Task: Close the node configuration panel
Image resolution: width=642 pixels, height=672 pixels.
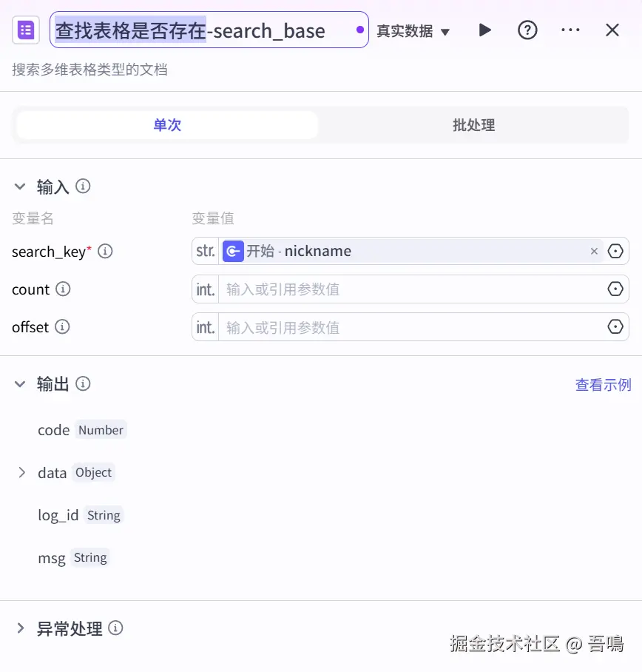Action: tap(612, 30)
